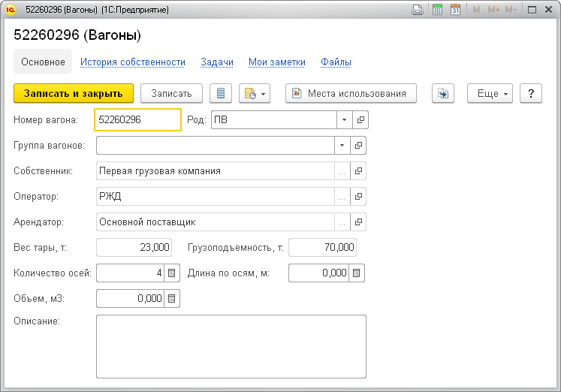This screenshot has width=561, height=392.
Task: Expand the Род dropdown list
Action: click(343, 119)
